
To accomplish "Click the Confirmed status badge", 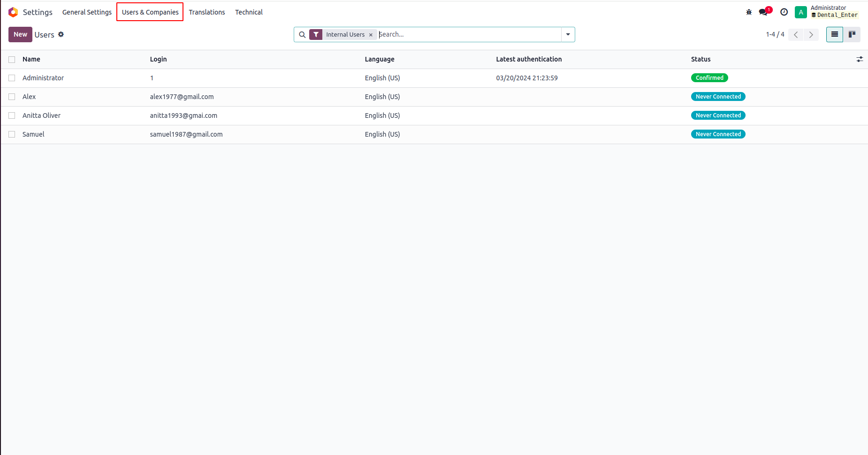I will [x=709, y=78].
